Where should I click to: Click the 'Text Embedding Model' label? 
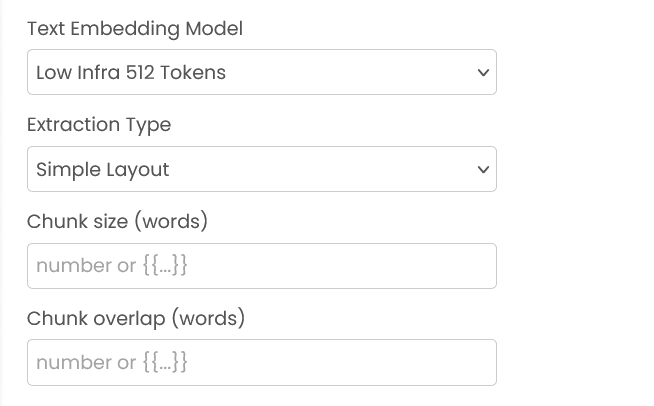point(134,29)
